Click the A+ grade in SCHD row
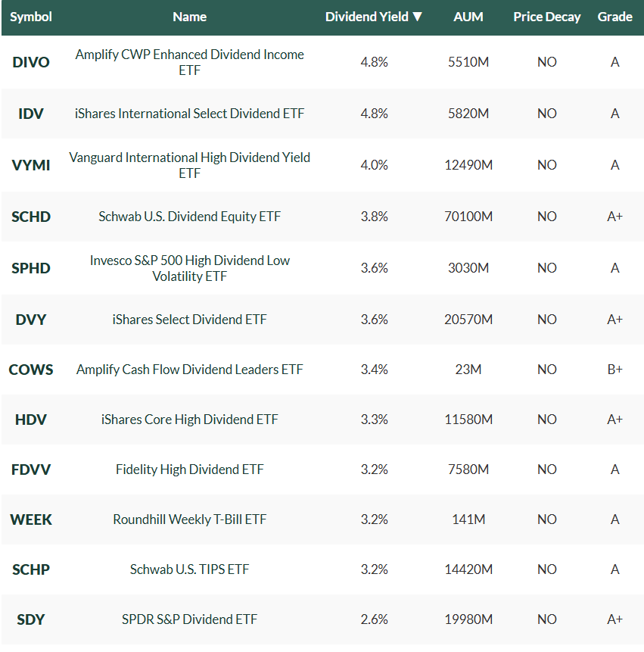The image size is (644, 652). (615, 217)
